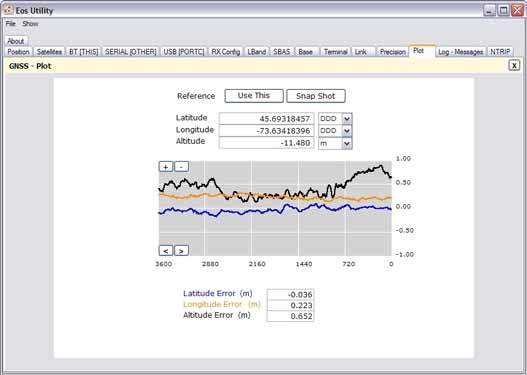The image size is (527, 375).
Task: Click the Eos Utility title bar icon
Action: point(8,10)
